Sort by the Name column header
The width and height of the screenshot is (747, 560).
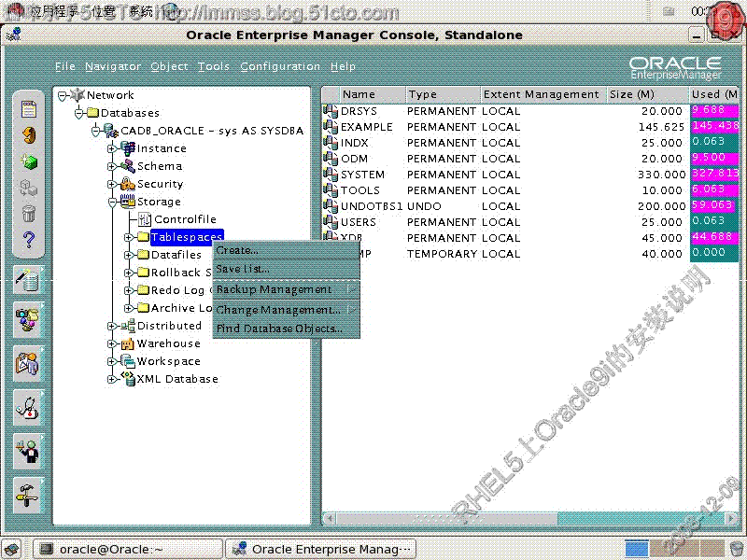coord(372,94)
